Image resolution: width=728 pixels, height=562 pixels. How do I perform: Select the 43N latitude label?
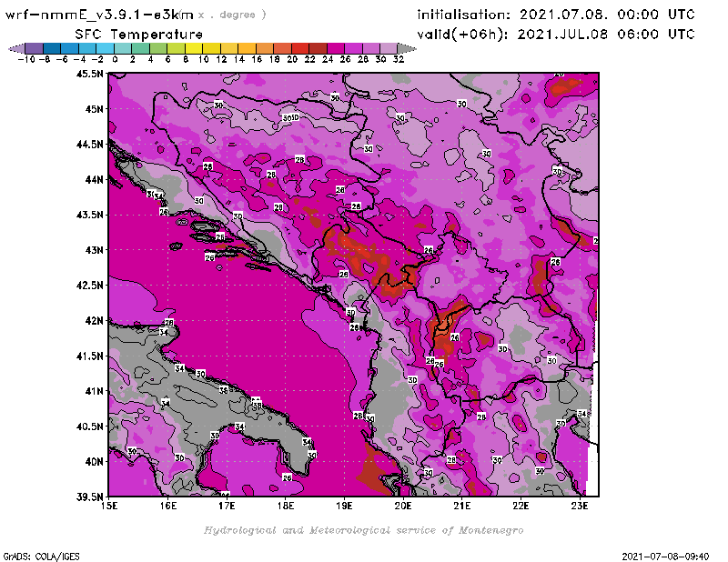point(94,250)
